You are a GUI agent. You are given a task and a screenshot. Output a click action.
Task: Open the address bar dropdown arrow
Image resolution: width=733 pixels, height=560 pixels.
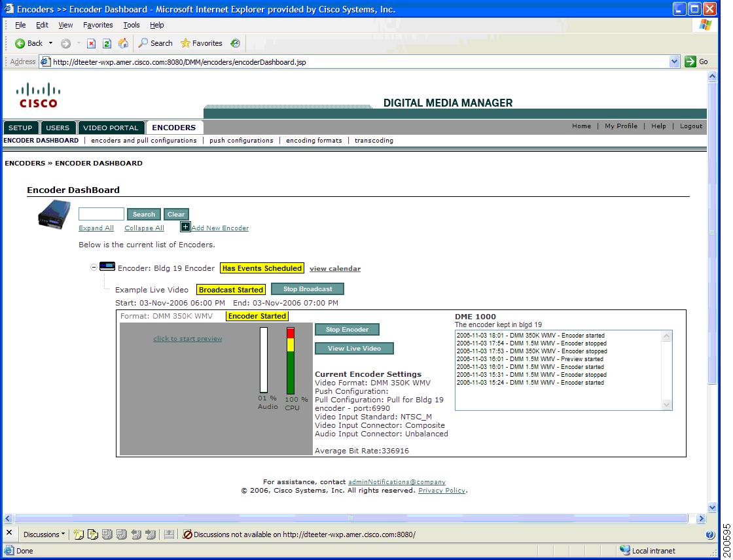[675, 61]
